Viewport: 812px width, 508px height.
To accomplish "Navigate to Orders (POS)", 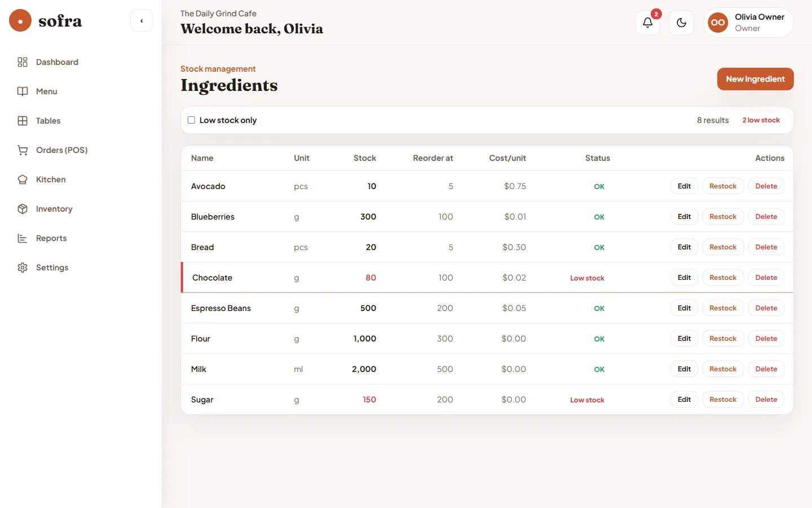I will (81, 150).
